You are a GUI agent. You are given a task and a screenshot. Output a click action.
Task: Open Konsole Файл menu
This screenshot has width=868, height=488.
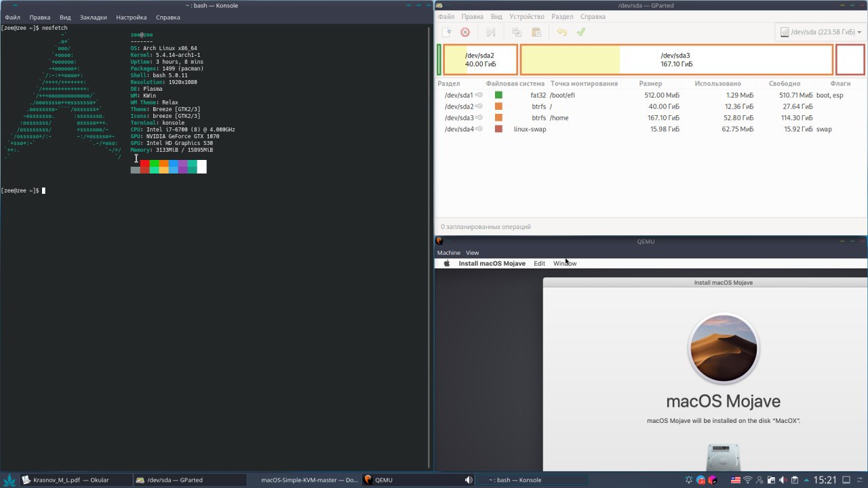12,17
